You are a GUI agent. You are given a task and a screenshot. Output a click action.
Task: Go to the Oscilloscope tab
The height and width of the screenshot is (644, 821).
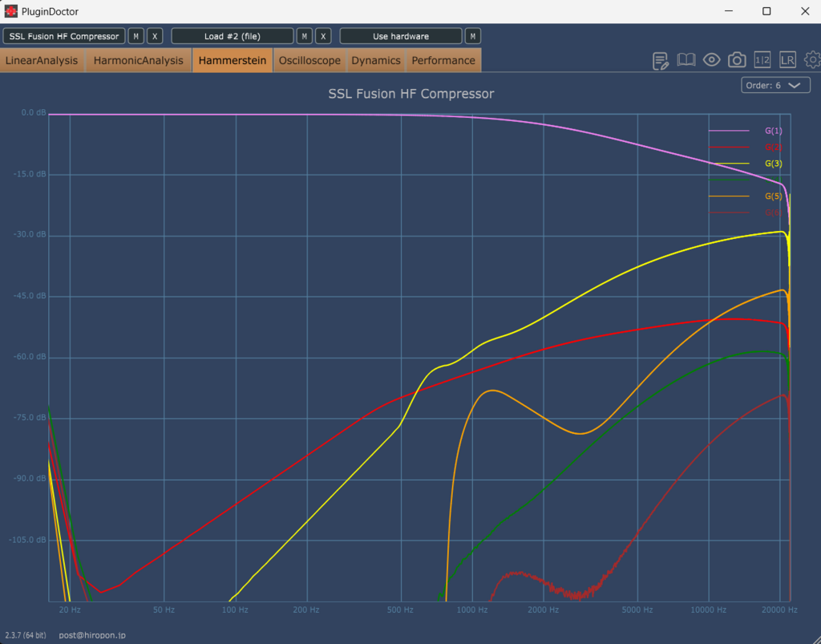click(309, 60)
